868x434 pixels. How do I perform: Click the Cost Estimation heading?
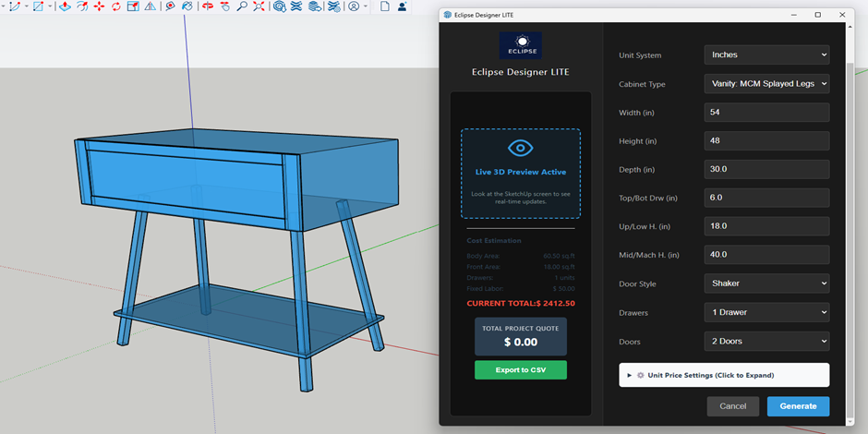click(x=494, y=241)
